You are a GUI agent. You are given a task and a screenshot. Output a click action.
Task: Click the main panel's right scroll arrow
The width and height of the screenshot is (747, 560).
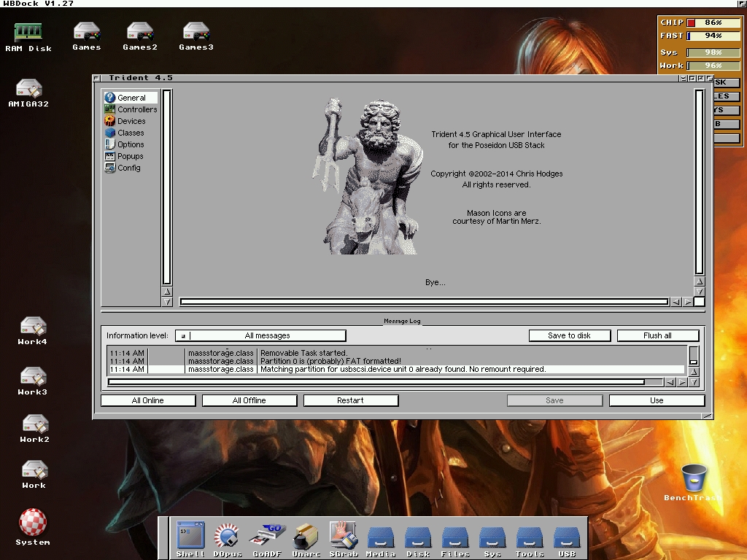(687, 302)
